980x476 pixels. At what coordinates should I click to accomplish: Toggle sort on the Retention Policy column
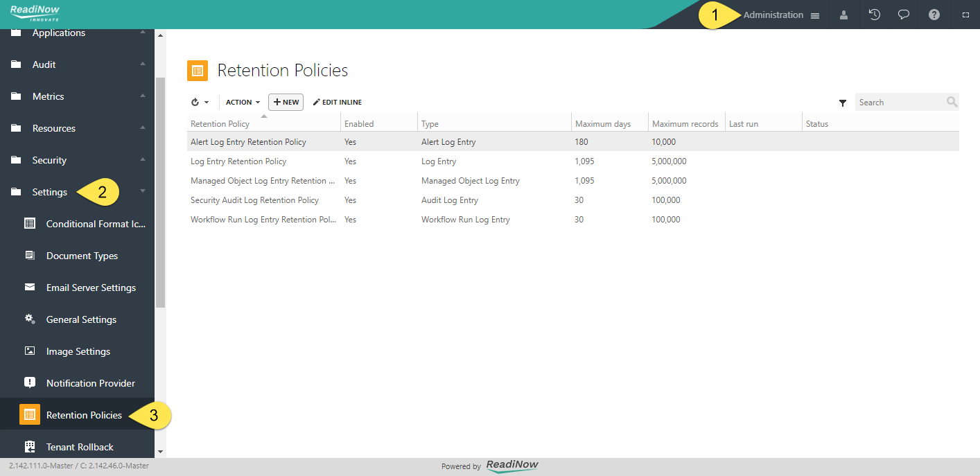pyautogui.click(x=221, y=123)
